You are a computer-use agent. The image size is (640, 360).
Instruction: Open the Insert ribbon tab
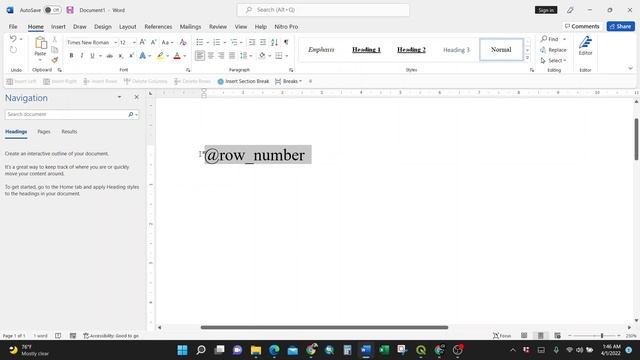pyautogui.click(x=58, y=27)
